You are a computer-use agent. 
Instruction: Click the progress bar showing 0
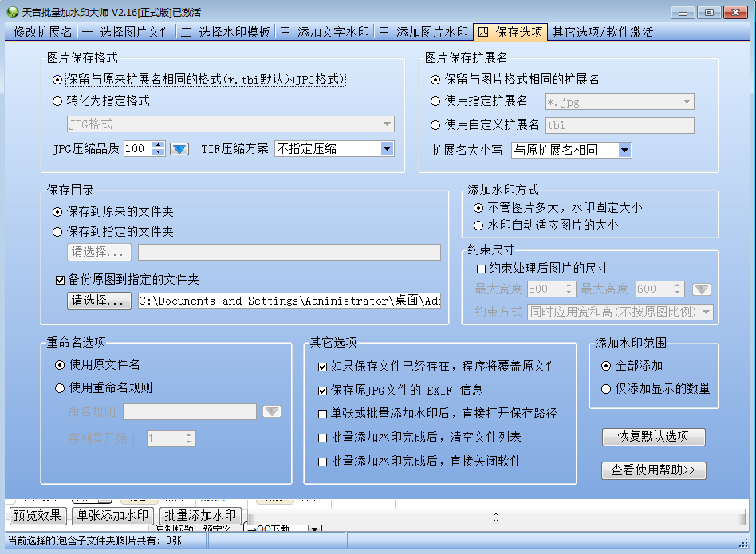point(494,517)
